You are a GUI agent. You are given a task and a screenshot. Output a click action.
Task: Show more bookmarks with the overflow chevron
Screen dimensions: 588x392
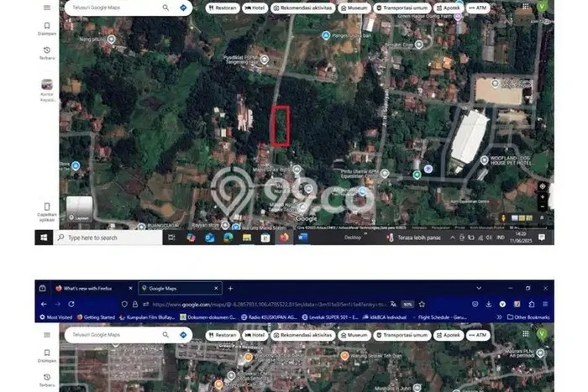coord(499,317)
